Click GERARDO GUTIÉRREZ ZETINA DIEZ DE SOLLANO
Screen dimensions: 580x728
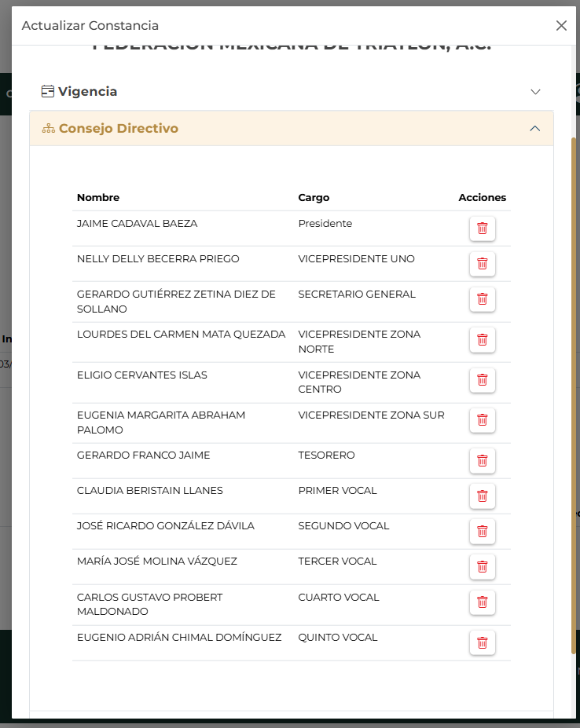(x=176, y=302)
